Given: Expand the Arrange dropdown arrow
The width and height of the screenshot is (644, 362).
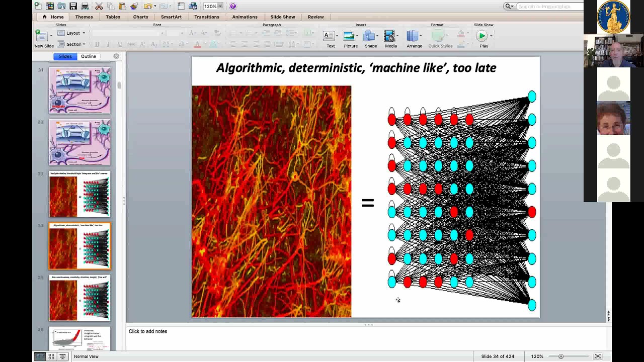Looking at the screenshot, I should coord(421,36).
